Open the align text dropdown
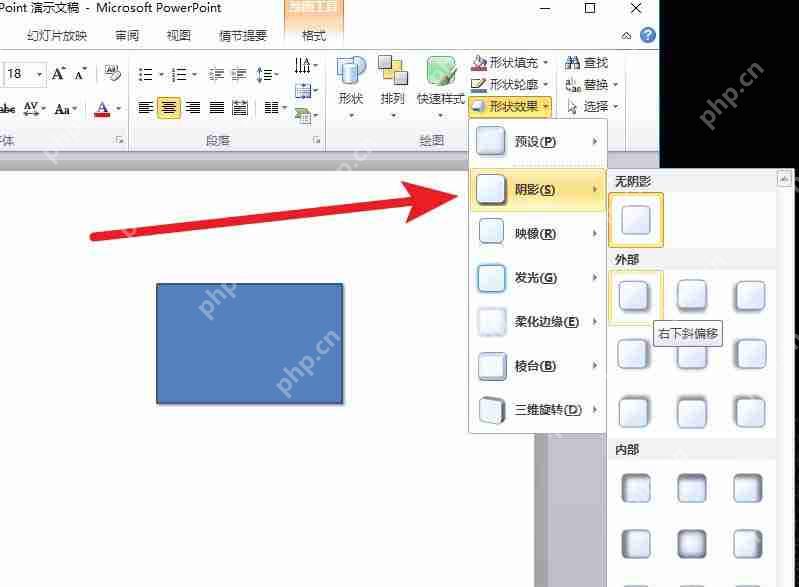 tap(306, 91)
